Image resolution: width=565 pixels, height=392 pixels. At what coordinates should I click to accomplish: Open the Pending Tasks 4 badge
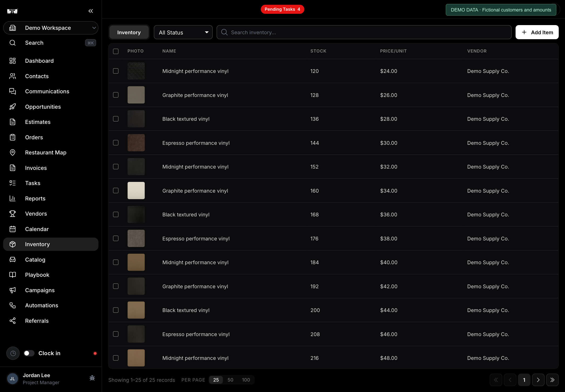(x=282, y=9)
